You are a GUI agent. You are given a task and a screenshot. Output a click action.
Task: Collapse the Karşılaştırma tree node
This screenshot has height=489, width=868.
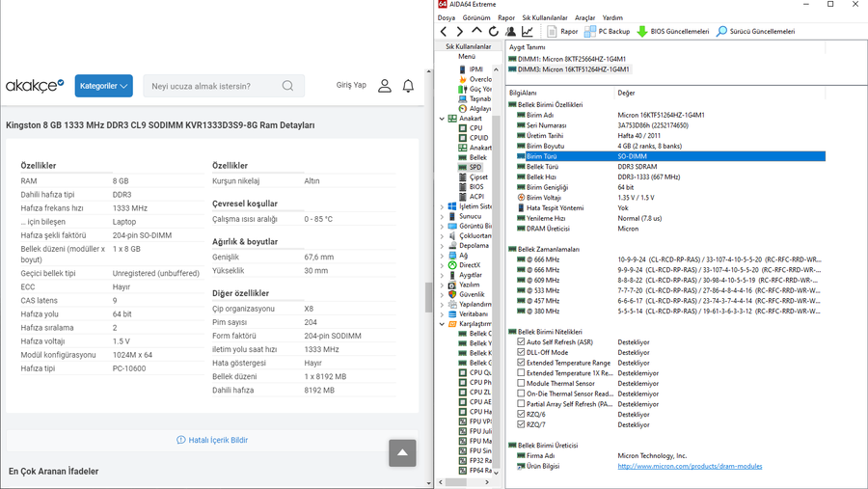[x=442, y=324]
